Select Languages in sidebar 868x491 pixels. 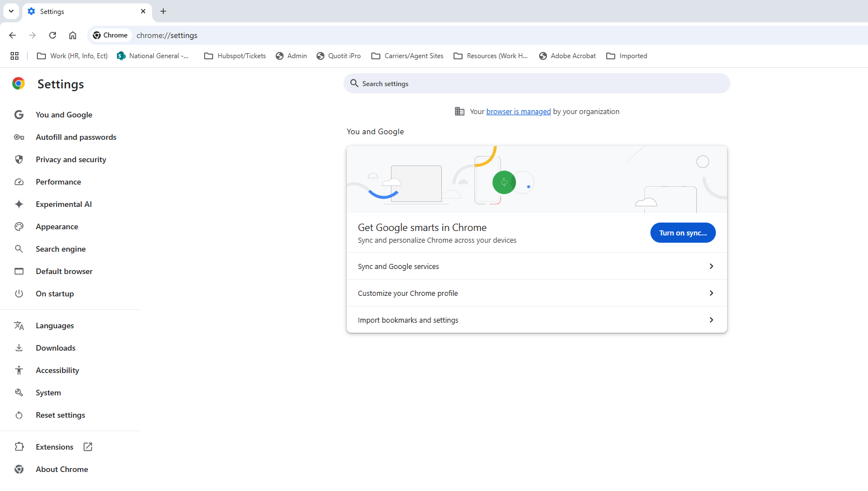pos(55,325)
